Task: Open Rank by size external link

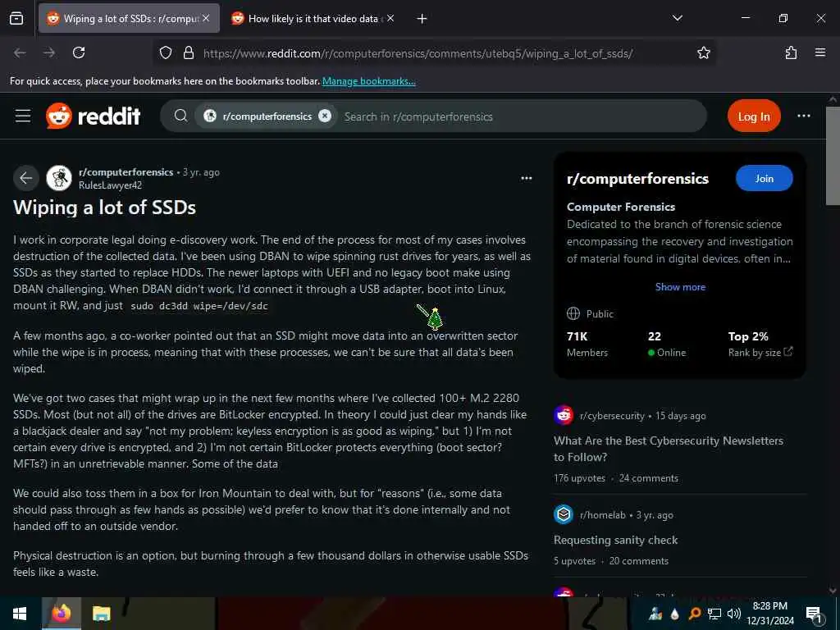Action: click(x=760, y=352)
